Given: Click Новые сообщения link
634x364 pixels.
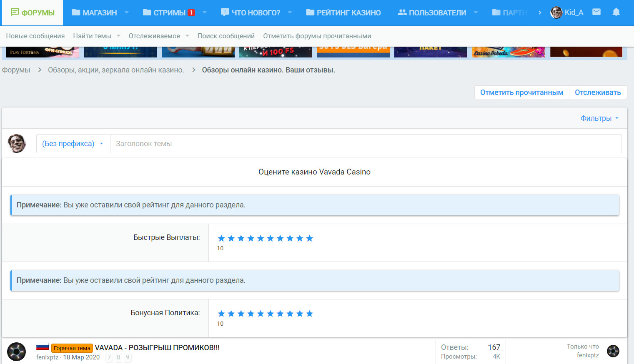Looking at the screenshot, I should pos(35,36).
